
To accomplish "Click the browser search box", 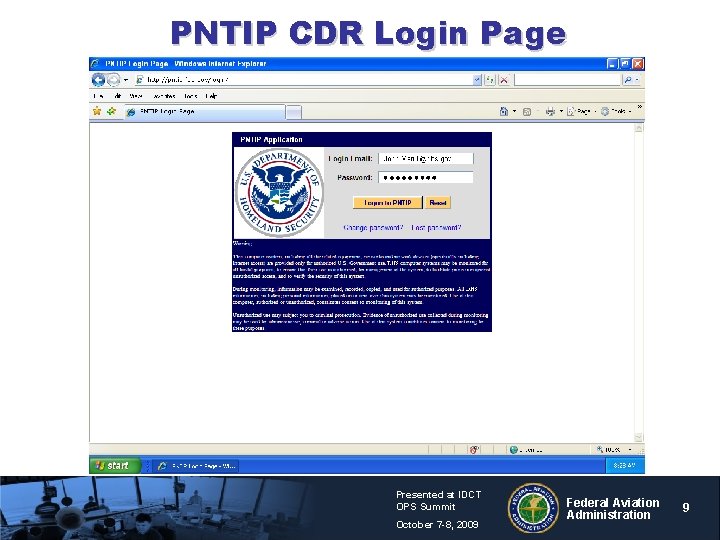I will tap(567, 80).
